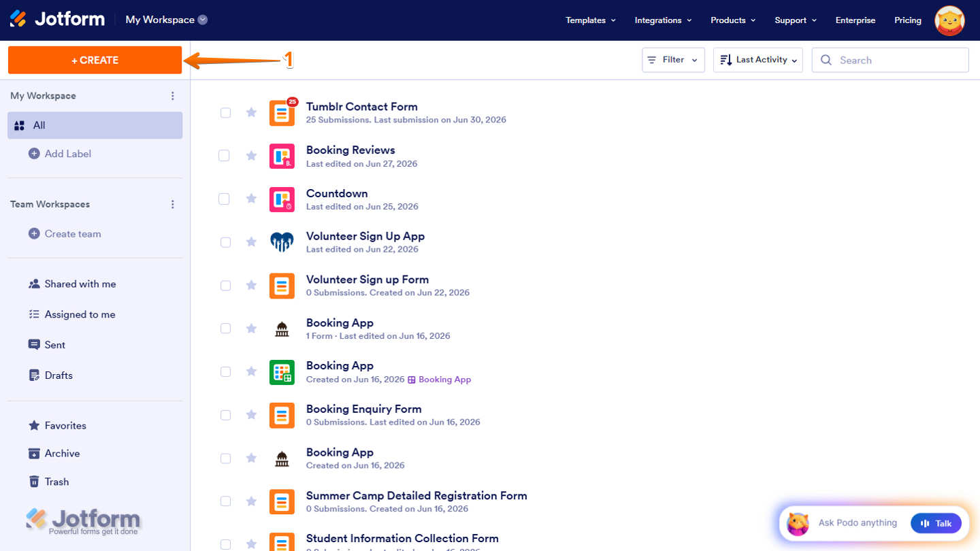Screen dimensions: 980x551
Task: Open Team Workspaces three-dot options menu
Action: click(173, 204)
